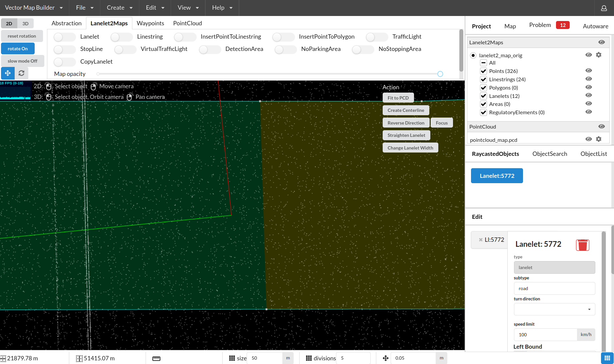Open settings gear for lanelet2_map_orig
614x364 pixels.
click(599, 55)
